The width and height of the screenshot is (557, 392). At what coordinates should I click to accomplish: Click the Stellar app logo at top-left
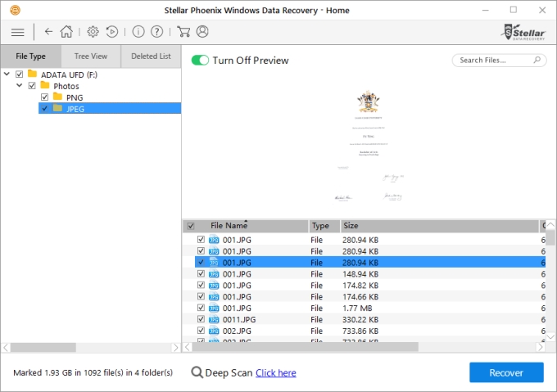pyautogui.click(x=15, y=10)
